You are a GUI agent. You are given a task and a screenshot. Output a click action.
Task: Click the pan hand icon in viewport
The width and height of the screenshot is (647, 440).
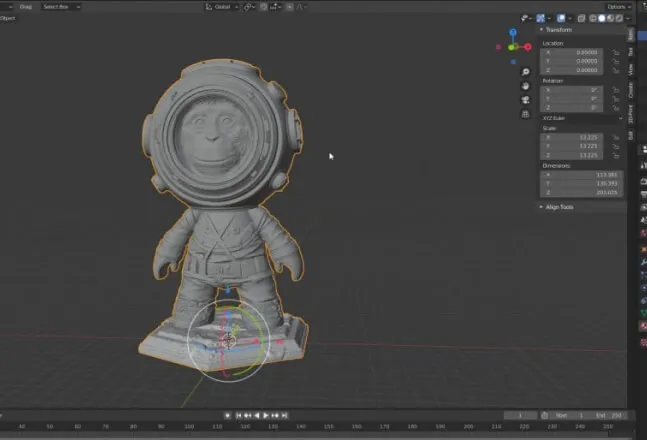pos(525,86)
